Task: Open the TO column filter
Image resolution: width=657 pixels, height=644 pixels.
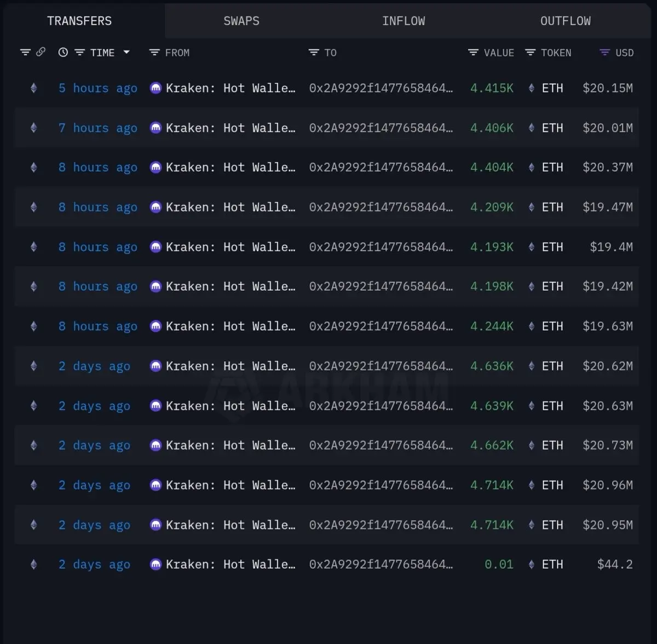Action: click(314, 53)
